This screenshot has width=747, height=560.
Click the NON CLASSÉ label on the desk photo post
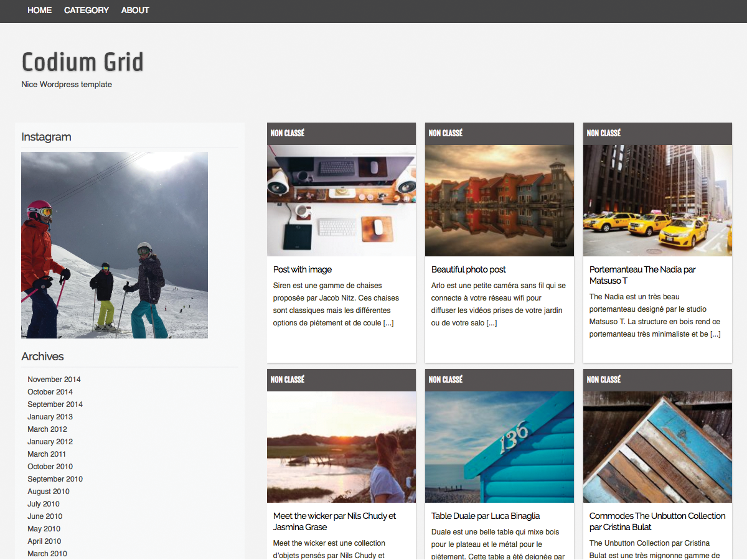click(x=287, y=133)
